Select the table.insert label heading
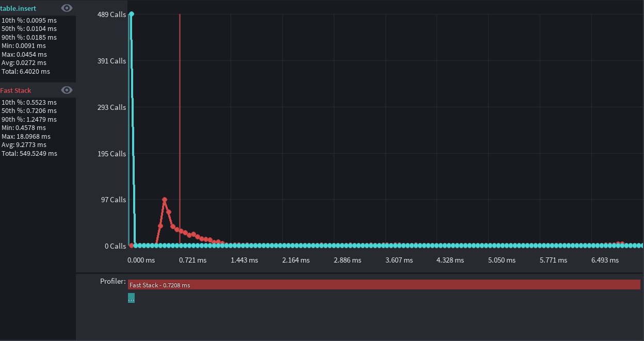Screen dimensions: 644x341 tap(18, 8)
